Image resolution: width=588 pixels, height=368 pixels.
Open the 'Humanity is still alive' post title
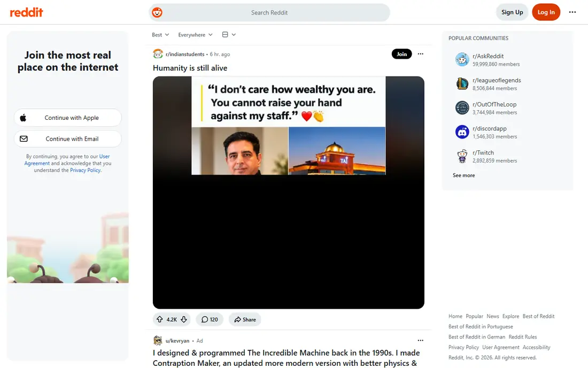190,68
